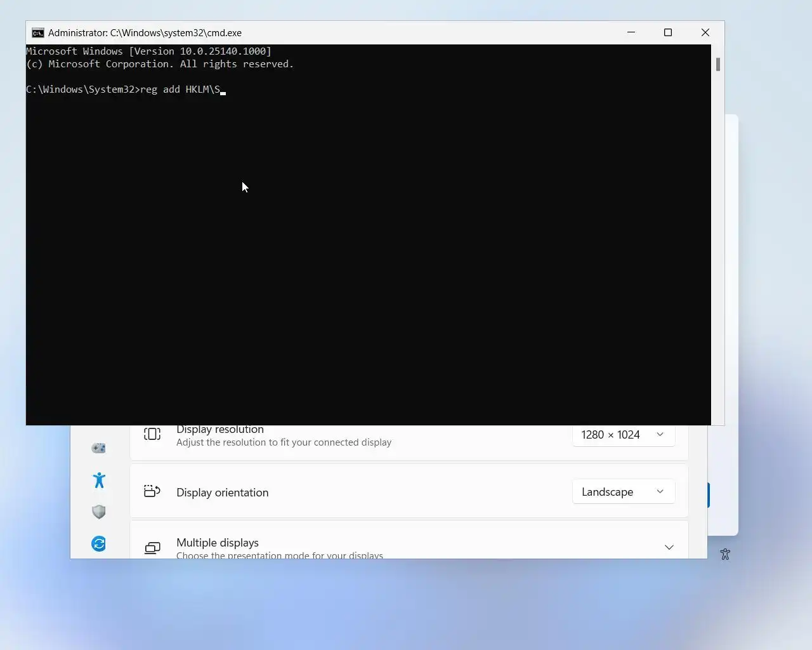This screenshot has width=812, height=650.
Task: Click the accessibility figure icon on desktop
Action: (725, 554)
